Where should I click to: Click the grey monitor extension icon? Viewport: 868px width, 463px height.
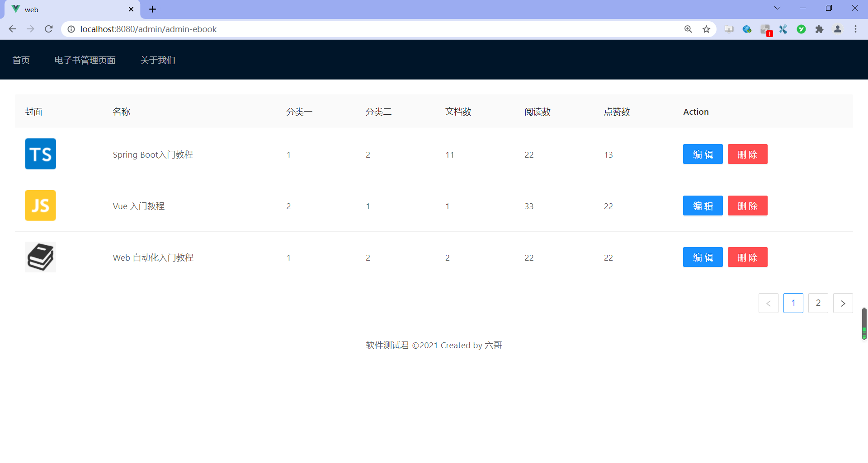coord(729,29)
